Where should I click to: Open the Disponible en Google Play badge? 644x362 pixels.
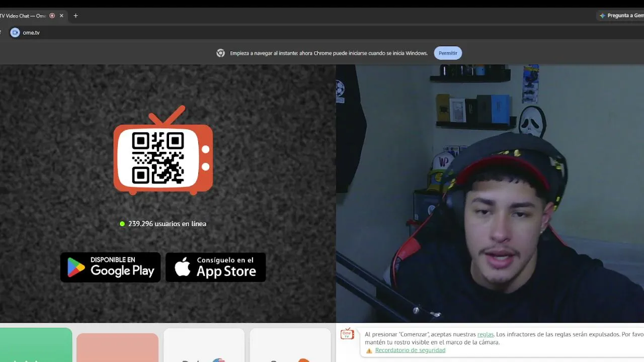click(111, 267)
